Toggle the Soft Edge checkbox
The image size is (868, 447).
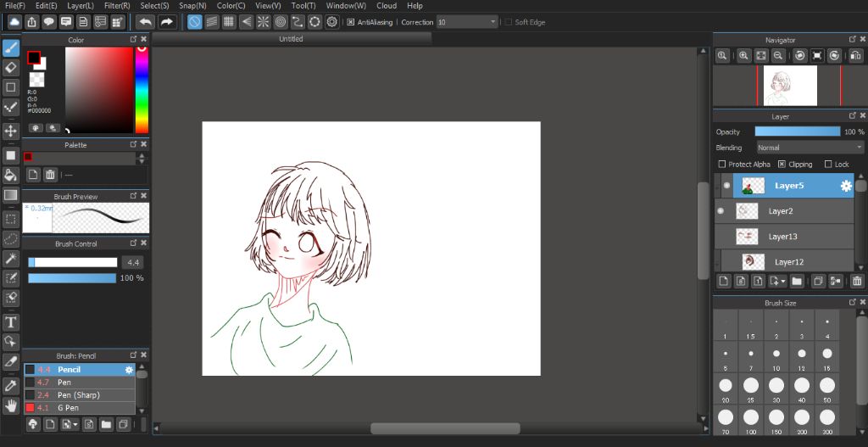pos(509,22)
